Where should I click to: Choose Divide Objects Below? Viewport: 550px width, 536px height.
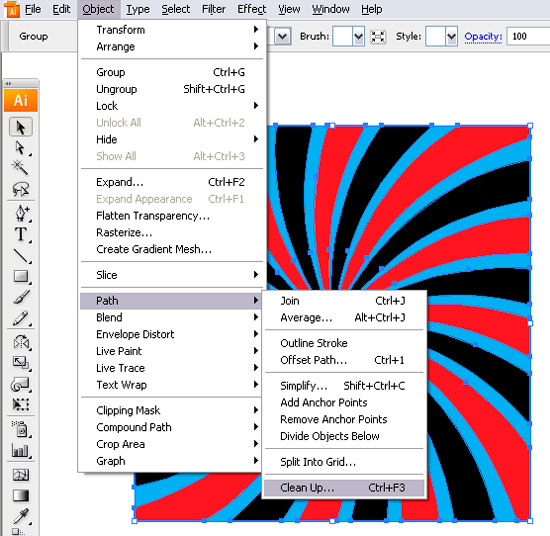pos(344,436)
